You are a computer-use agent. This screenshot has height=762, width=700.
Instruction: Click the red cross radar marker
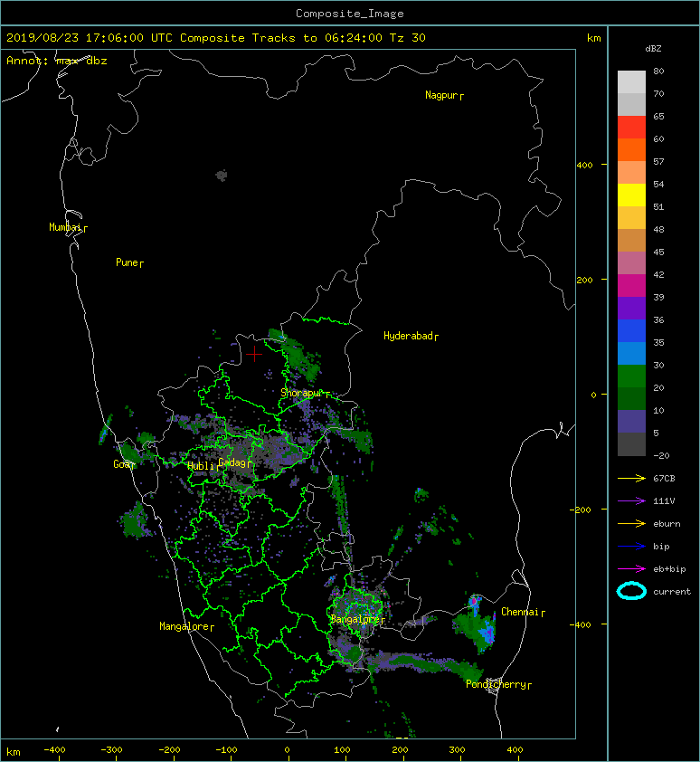coord(254,354)
